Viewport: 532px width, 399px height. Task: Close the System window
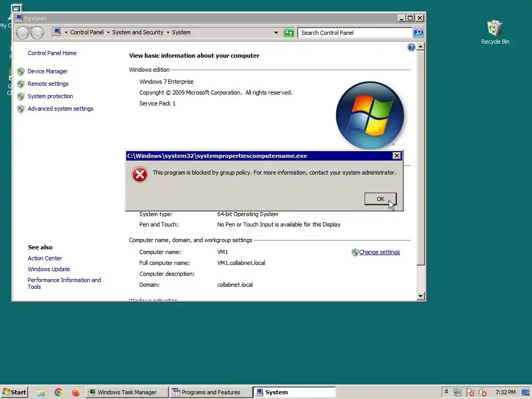coord(420,18)
